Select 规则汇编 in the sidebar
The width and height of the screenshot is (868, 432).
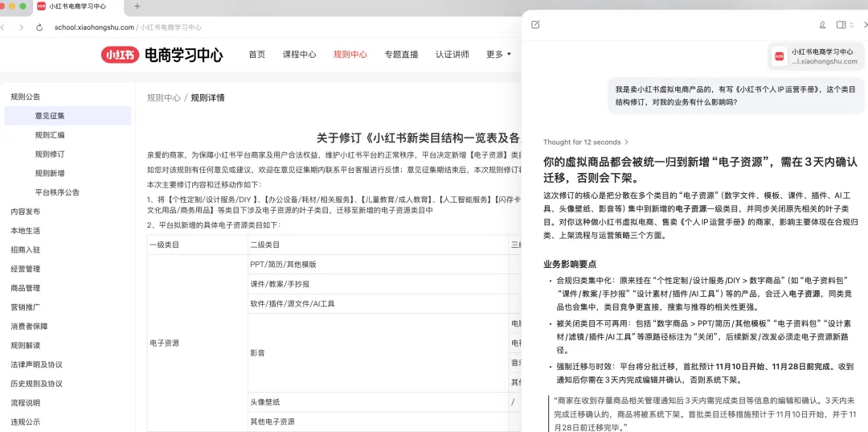(x=50, y=135)
